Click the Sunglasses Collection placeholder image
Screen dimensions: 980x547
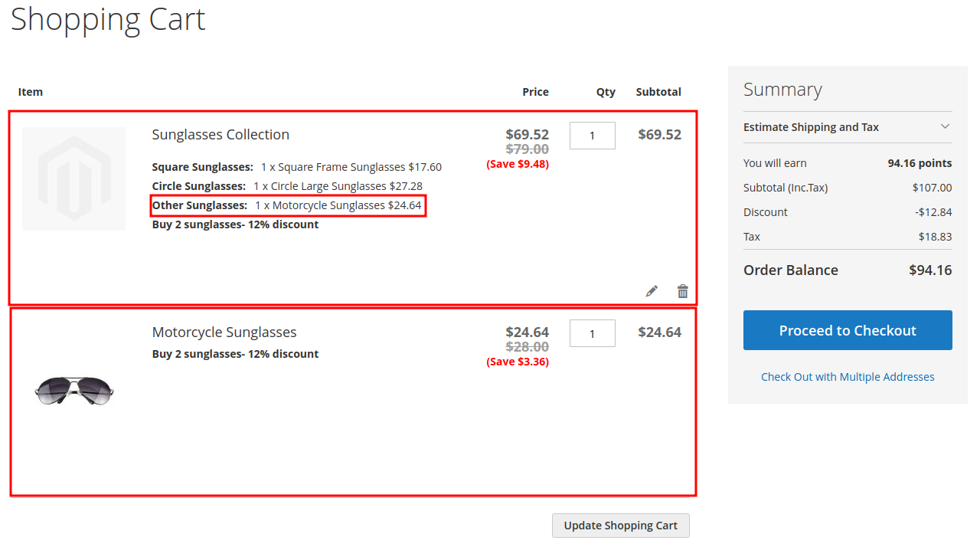click(73, 179)
